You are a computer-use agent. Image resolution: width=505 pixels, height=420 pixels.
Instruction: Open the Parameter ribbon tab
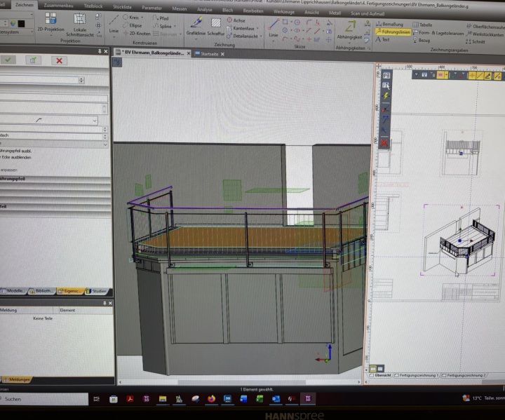pos(151,8)
